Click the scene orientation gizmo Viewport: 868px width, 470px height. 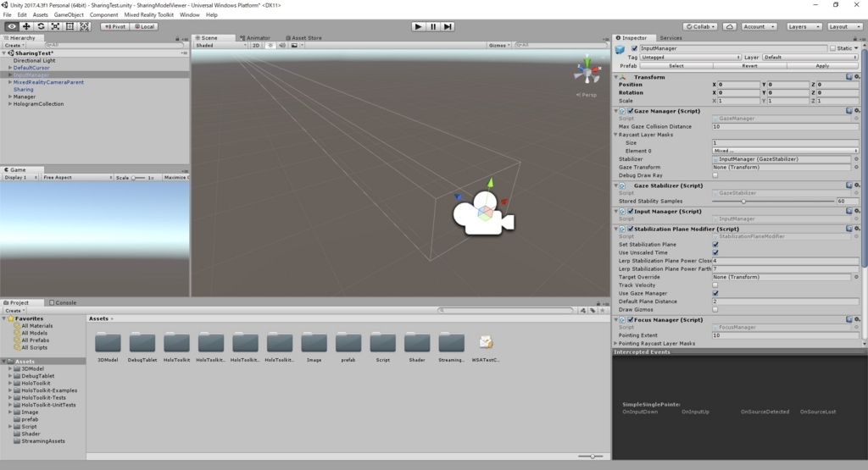(587, 71)
